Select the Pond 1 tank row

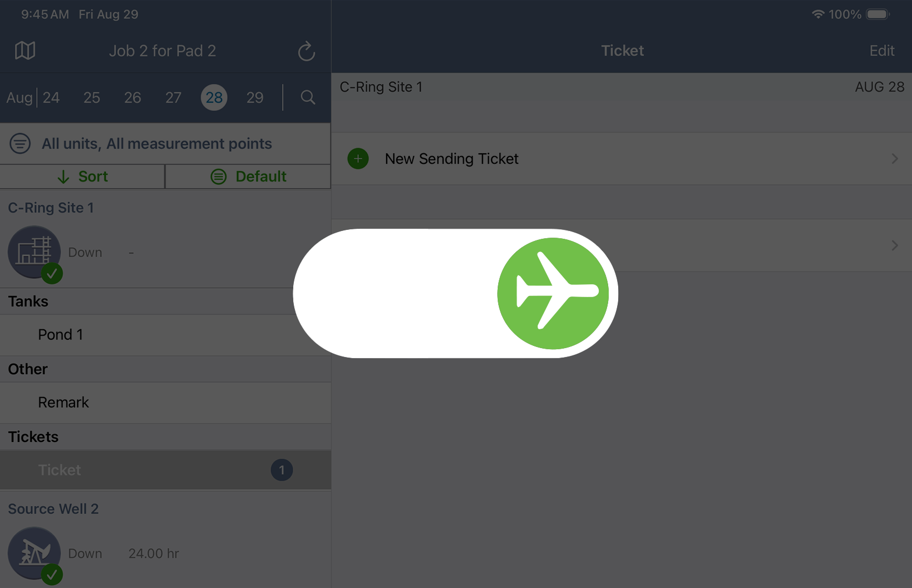[61, 335]
